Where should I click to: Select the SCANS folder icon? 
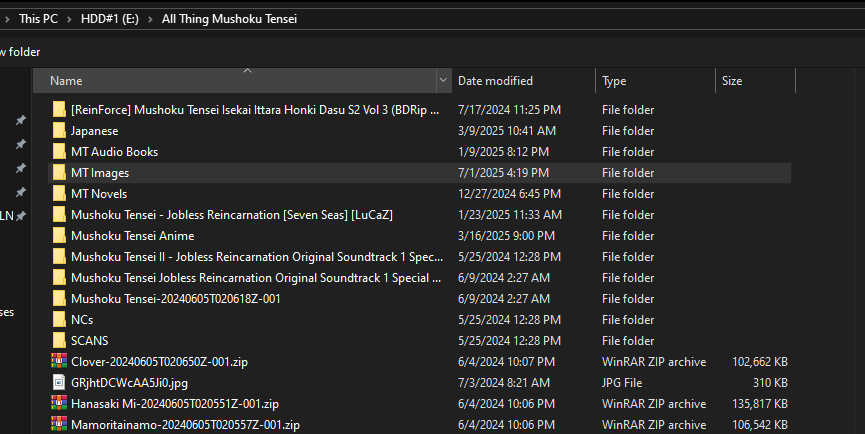[x=59, y=340]
